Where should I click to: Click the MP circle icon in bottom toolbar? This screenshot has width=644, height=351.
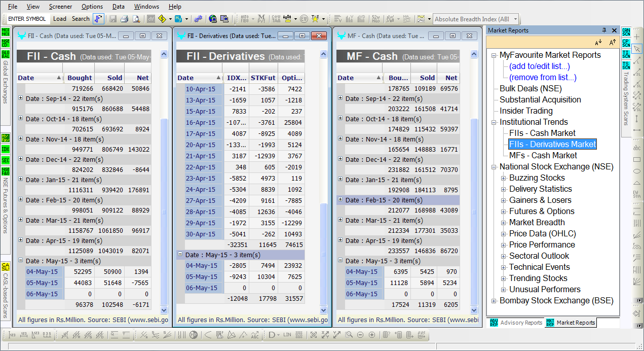click(x=194, y=335)
